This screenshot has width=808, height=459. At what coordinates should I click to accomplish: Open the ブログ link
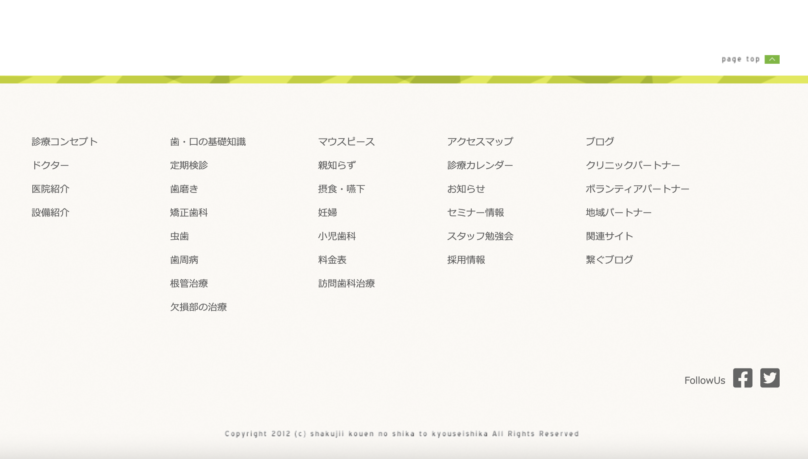600,142
